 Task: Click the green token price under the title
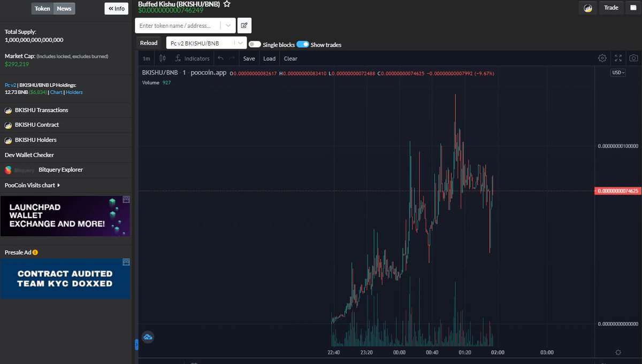pyautogui.click(x=171, y=10)
